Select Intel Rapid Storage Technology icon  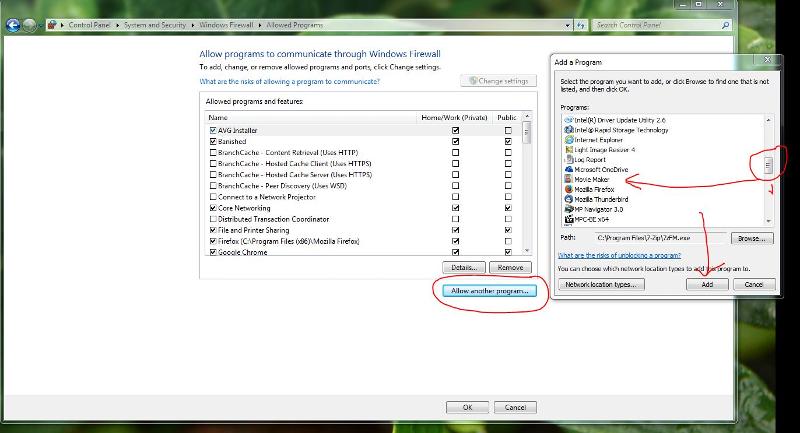pos(569,130)
